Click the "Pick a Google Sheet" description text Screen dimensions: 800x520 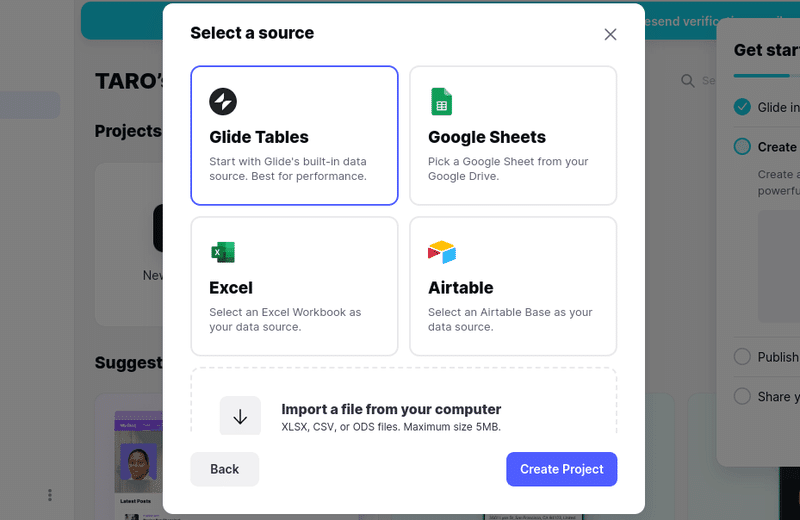(x=508, y=169)
